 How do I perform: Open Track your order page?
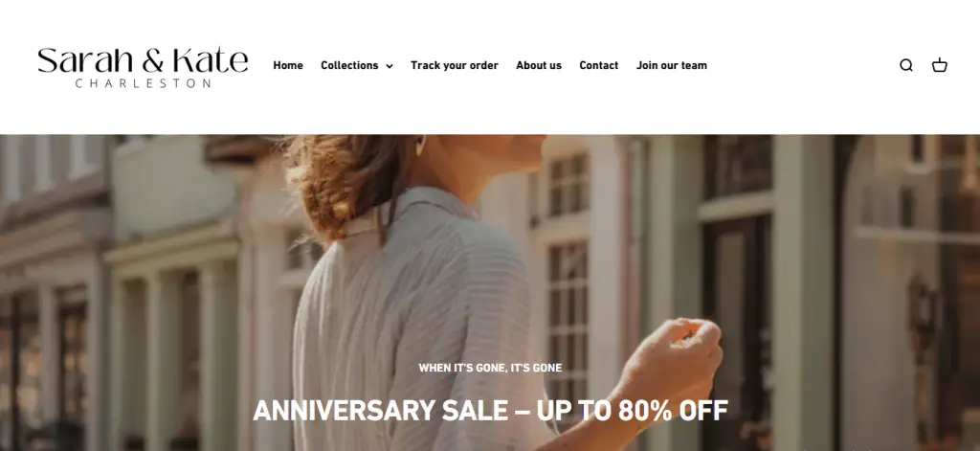[455, 65]
